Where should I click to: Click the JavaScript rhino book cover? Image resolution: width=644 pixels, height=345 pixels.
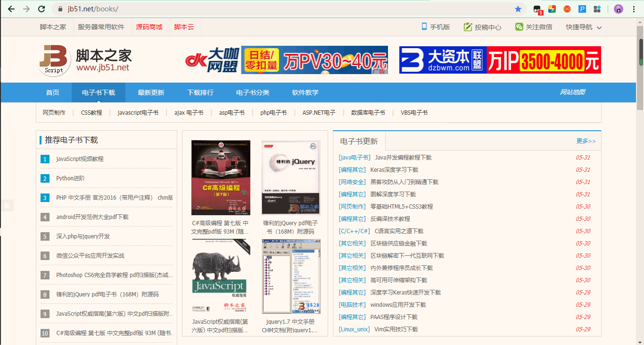pos(221,276)
